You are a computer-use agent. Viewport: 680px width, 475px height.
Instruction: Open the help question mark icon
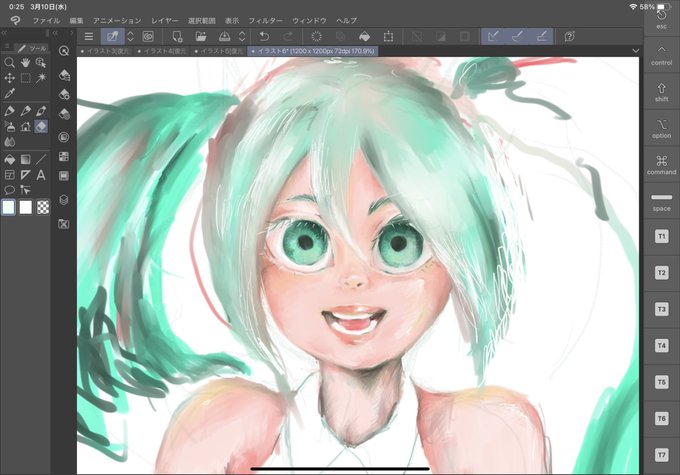[570, 36]
